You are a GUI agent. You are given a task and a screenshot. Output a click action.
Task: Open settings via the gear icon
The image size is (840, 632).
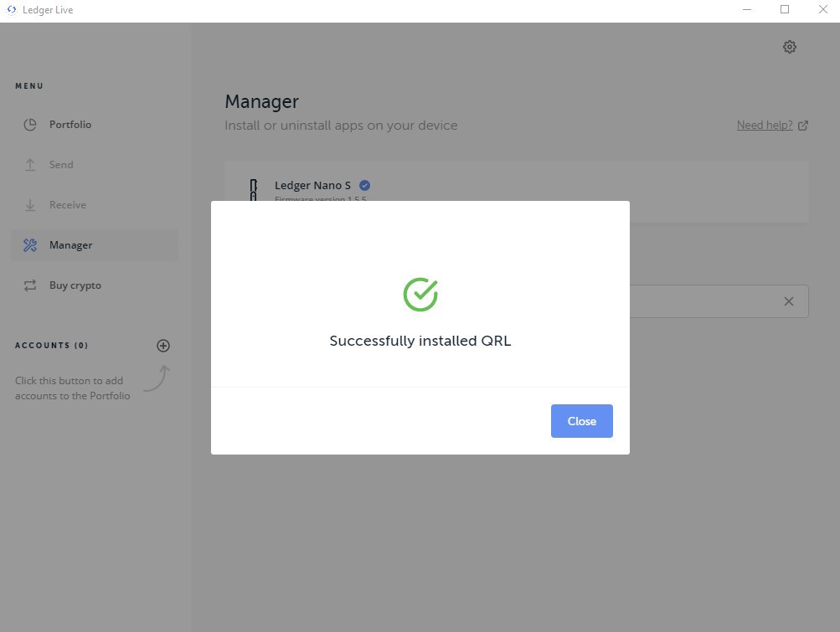coord(789,47)
